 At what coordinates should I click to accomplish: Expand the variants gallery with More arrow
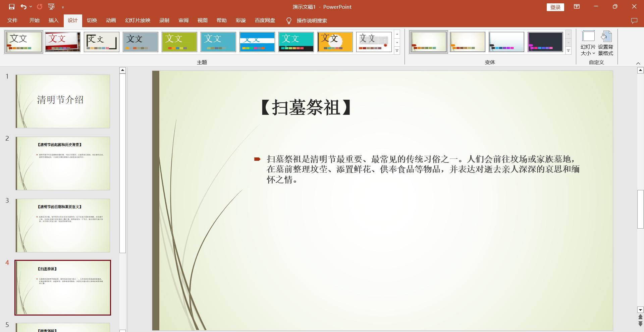coord(569,51)
